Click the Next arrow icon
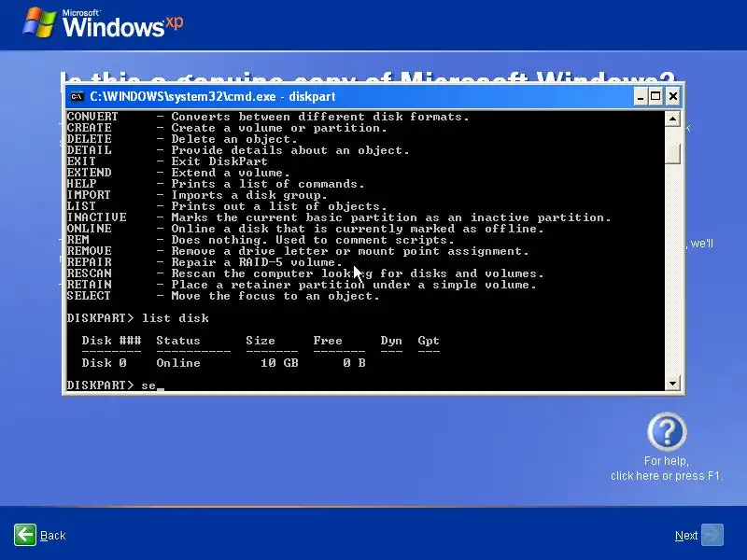The width and height of the screenshot is (747, 560). click(x=712, y=535)
